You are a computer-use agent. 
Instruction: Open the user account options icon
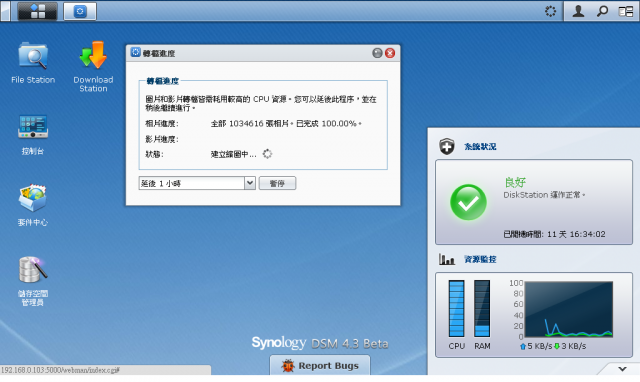click(578, 11)
